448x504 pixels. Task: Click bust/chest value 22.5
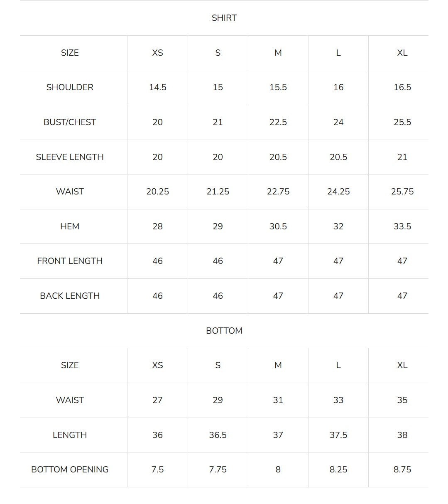coord(278,122)
